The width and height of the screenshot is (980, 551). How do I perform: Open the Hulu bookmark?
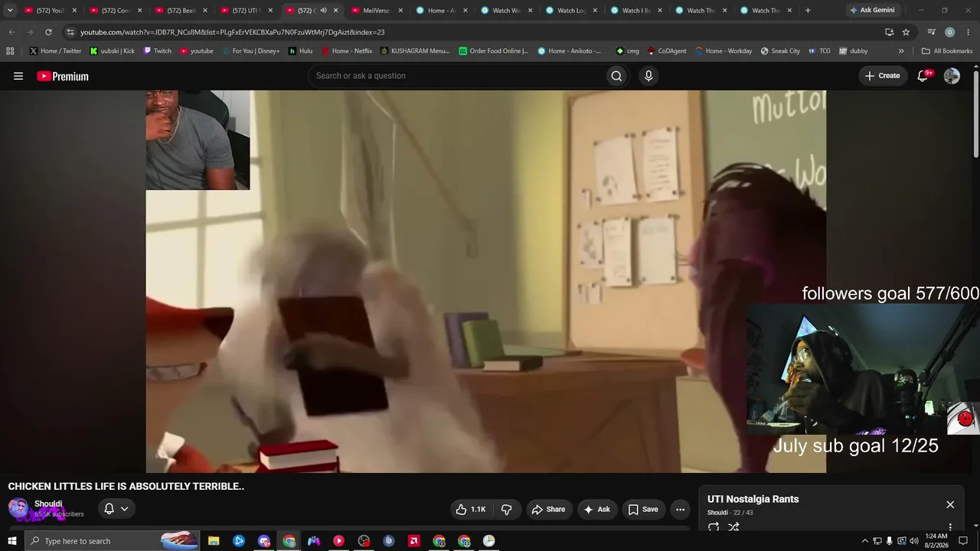coord(300,51)
